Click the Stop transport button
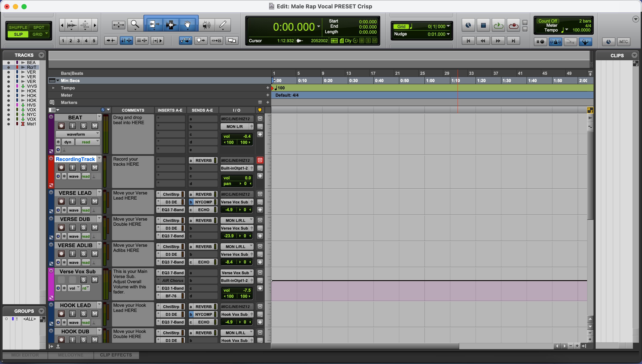Screen dimensions: 642x364 coord(483,25)
